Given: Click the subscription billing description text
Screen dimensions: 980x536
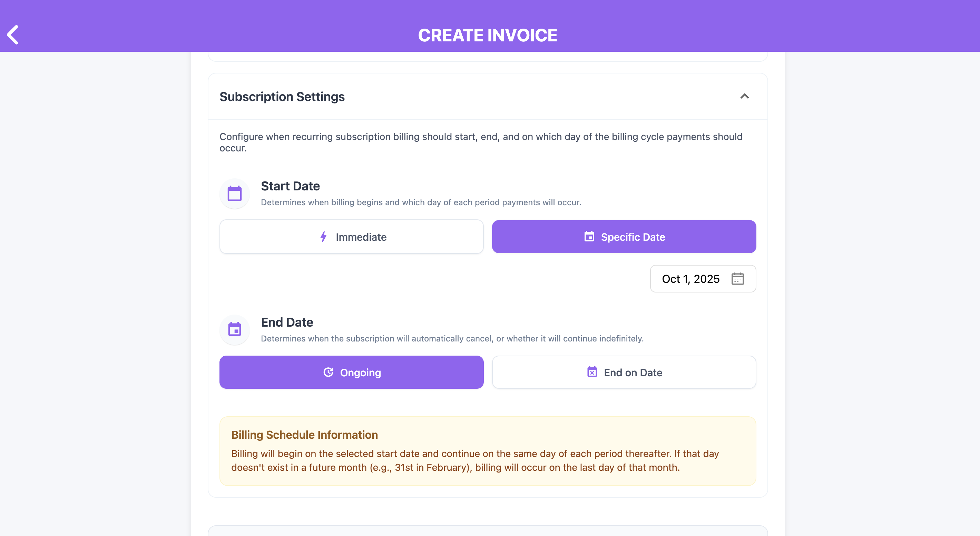Looking at the screenshot, I should pyautogui.click(x=481, y=142).
